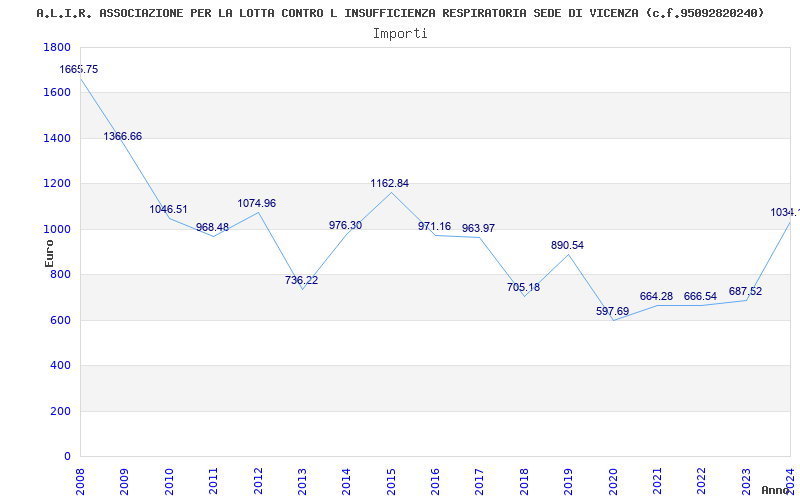Viewport: 800px width, 500px height.
Task: Click the data label 1046.51
Action: tap(168, 209)
